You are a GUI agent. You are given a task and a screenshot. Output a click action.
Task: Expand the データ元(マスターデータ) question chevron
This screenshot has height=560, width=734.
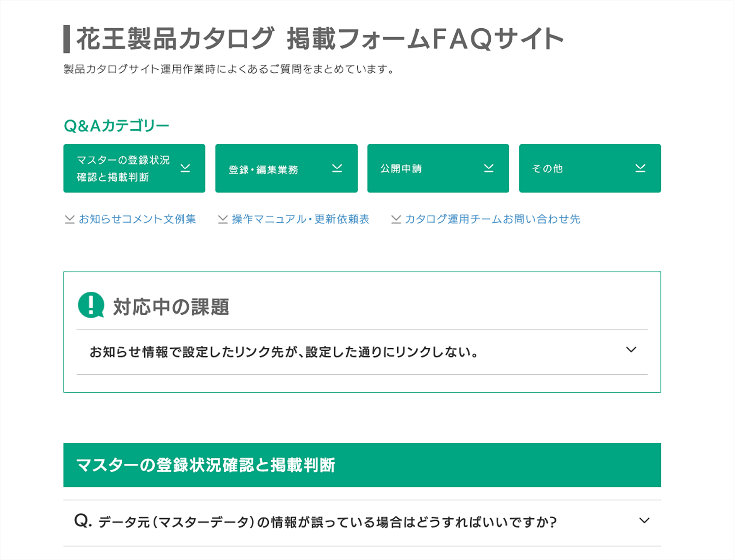(644, 521)
